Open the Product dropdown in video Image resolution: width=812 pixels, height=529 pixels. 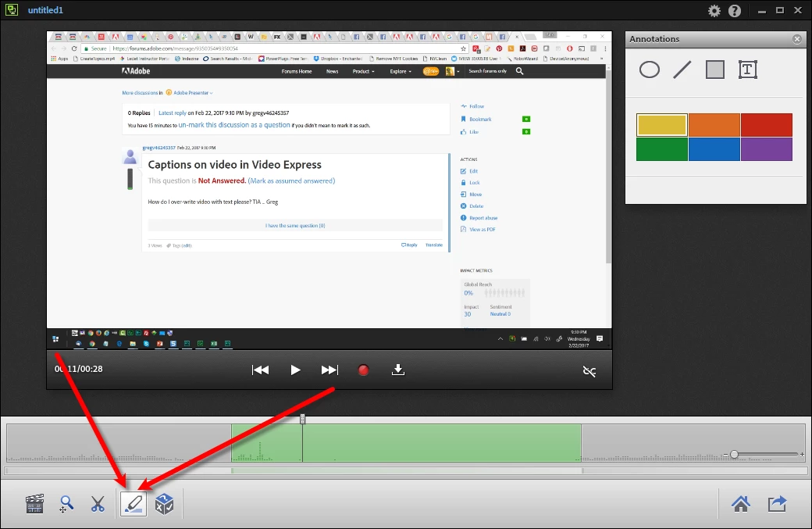363,72
